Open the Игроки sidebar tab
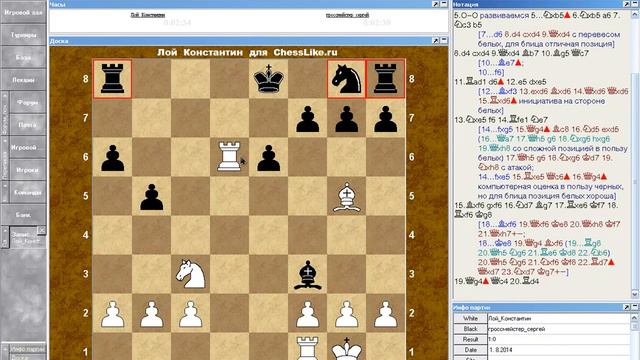640x360 pixels. tap(27, 170)
